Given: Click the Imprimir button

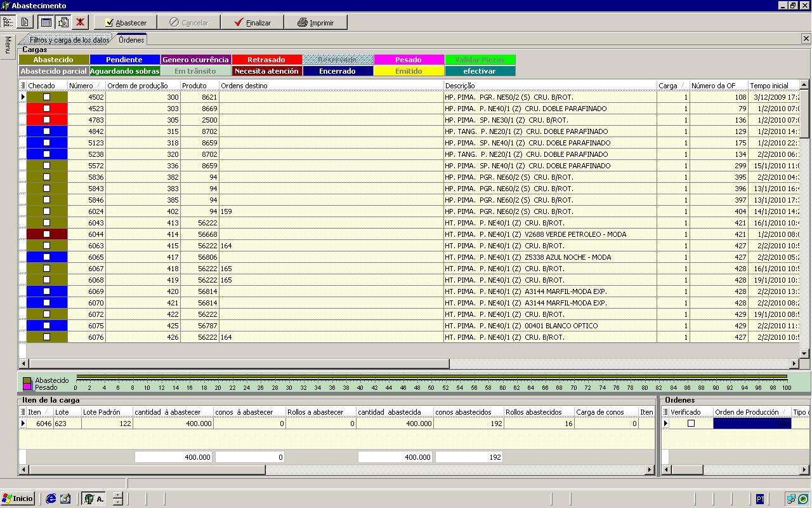Looking at the screenshot, I should click(x=315, y=22).
